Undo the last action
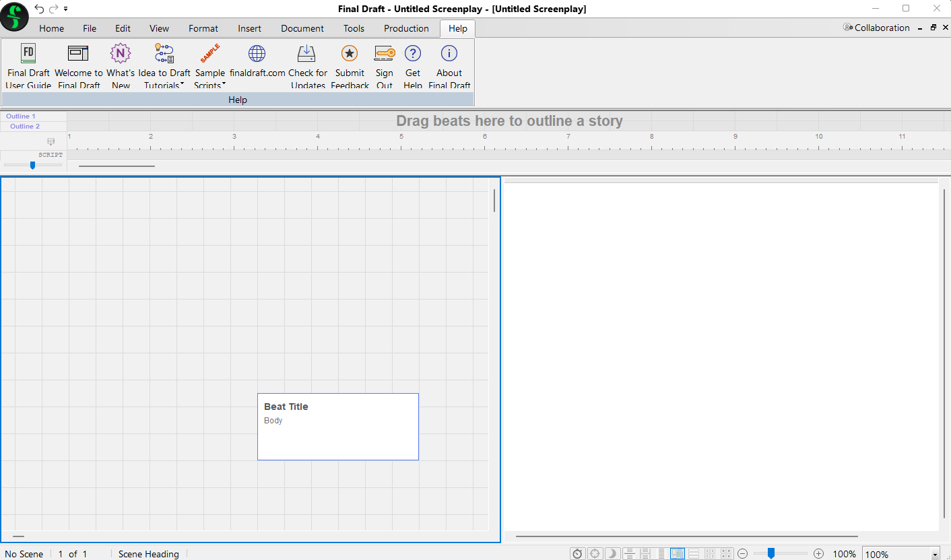Image resolution: width=951 pixels, height=560 pixels. click(39, 9)
